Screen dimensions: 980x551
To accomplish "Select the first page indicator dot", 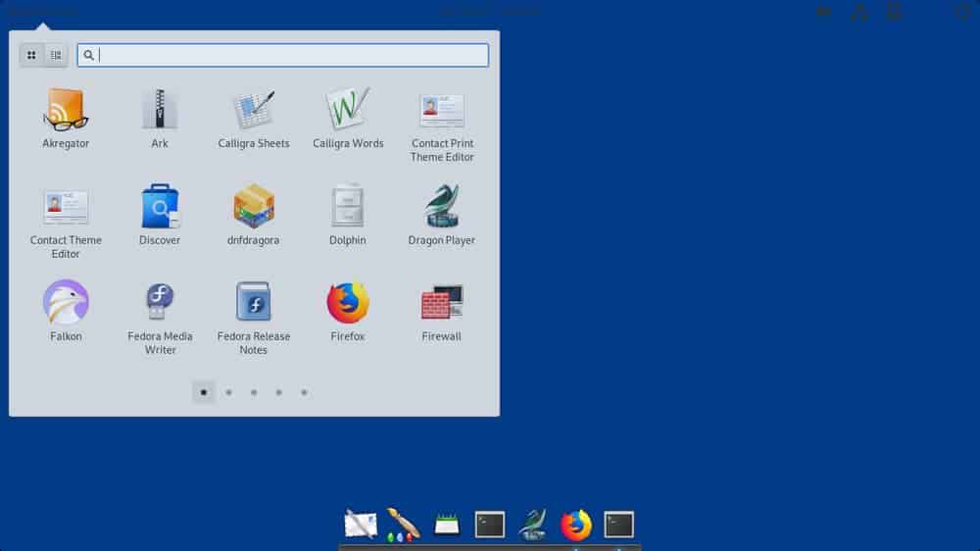I will click(x=203, y=392).
